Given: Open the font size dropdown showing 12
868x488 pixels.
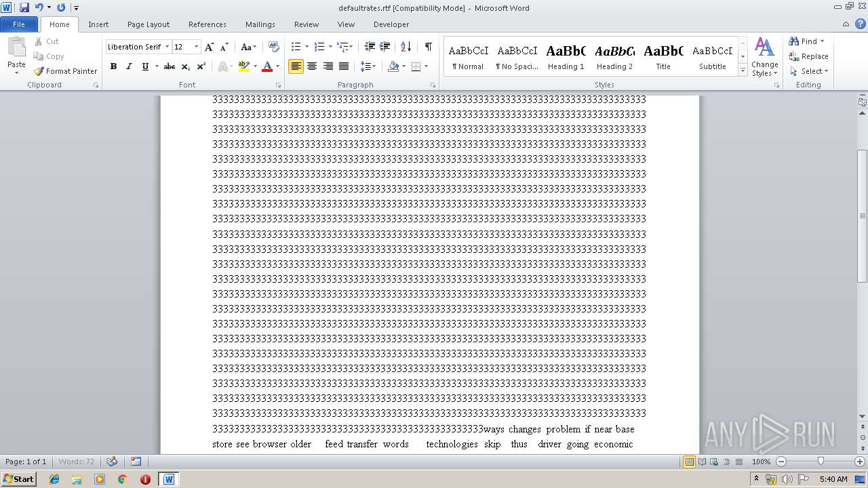Looking at the screenshot, I should (197, 47).
